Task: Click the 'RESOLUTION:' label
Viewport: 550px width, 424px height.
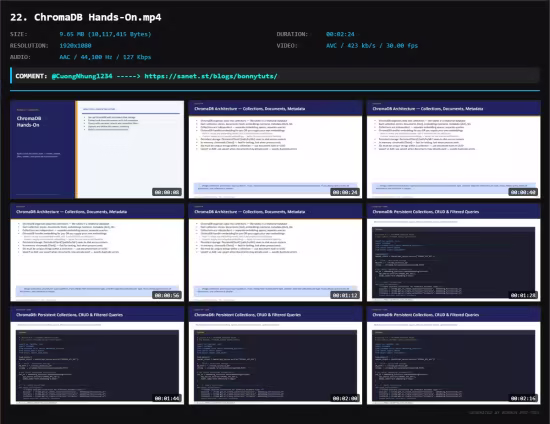Action: (29, 46)
